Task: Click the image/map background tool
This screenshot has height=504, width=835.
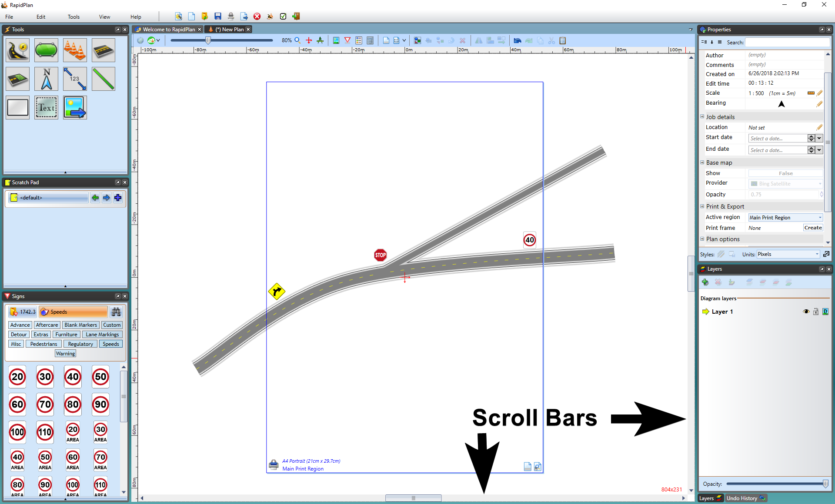Action: (74, 107)
